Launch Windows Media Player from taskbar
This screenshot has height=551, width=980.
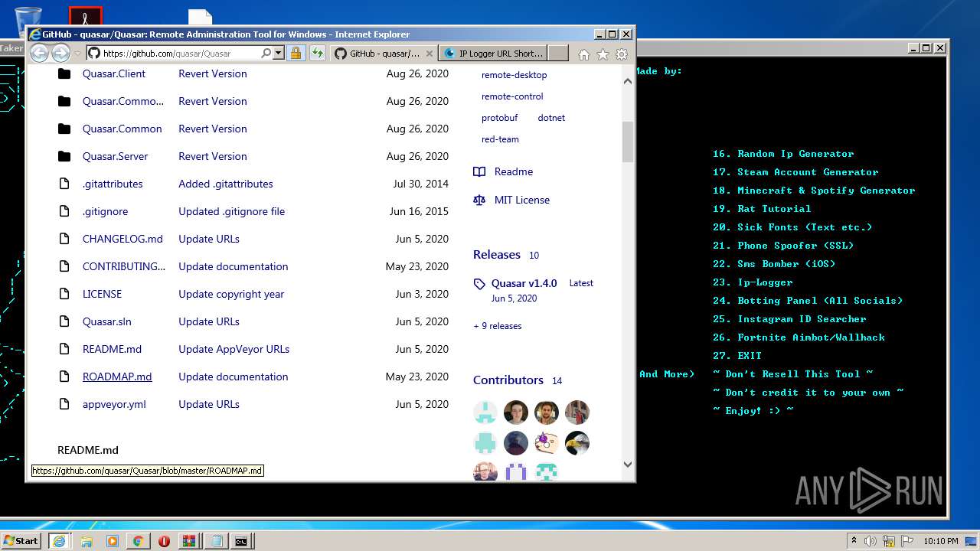click(x=113, y=541)
